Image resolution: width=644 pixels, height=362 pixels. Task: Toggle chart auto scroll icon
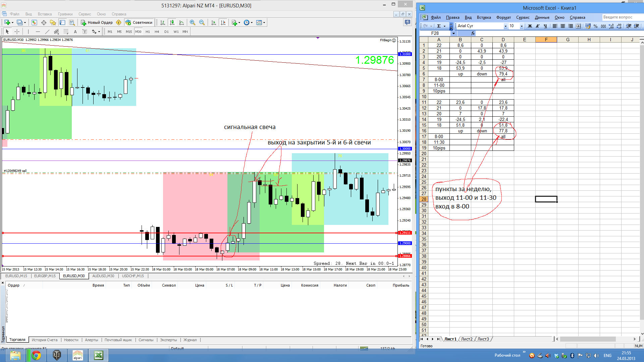point(214,22)
